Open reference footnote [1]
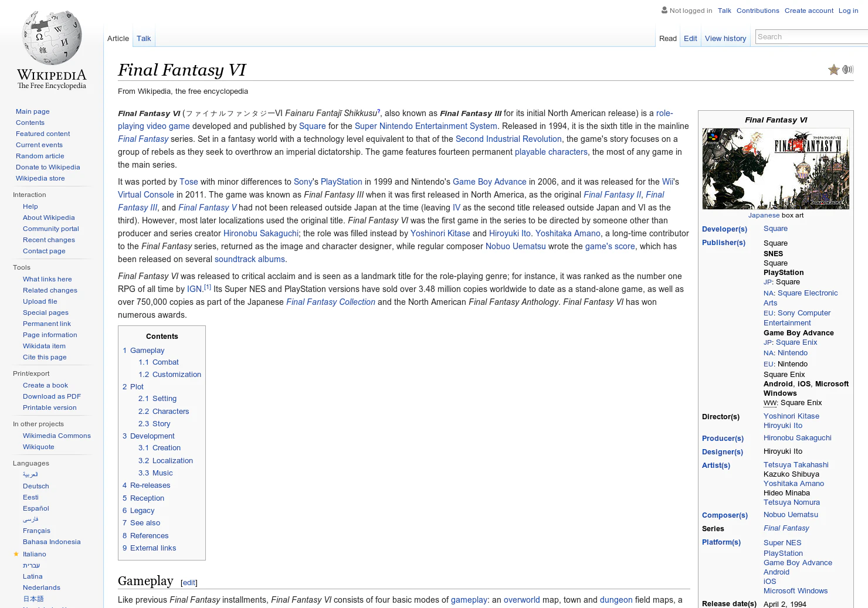Image resolution: width=868 pixels, height=608 pixels. pyautogui.click(x=208, y=287)
